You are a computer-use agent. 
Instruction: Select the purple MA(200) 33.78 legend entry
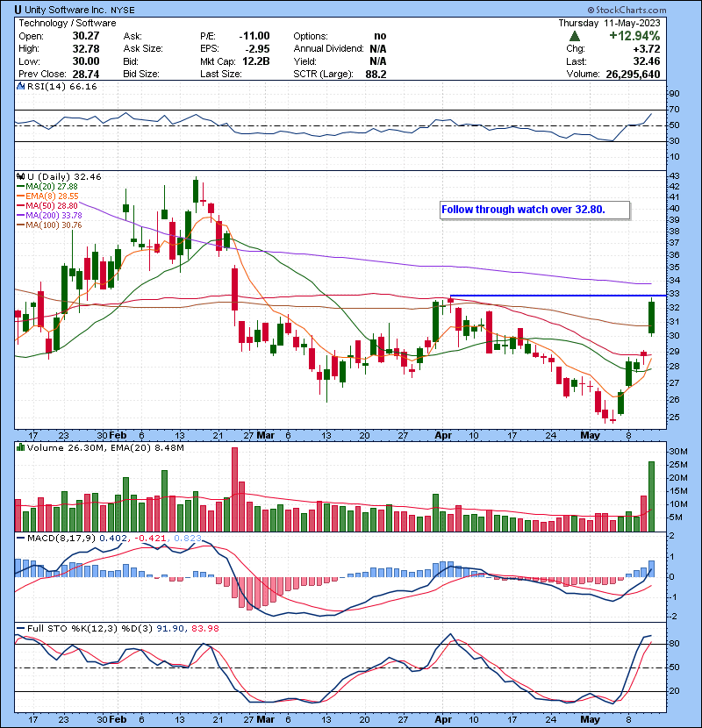pyautogui.click(x=49, y=216)
